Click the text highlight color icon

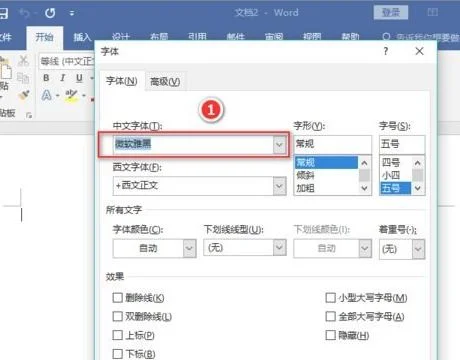pyautogui.click(x=71, y=96)
